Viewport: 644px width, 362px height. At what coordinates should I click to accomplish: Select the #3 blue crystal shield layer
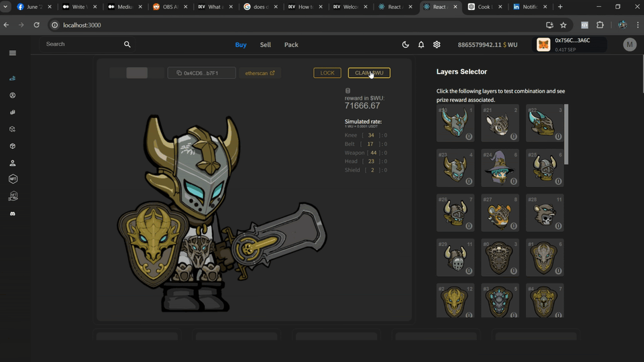[500, 300]
